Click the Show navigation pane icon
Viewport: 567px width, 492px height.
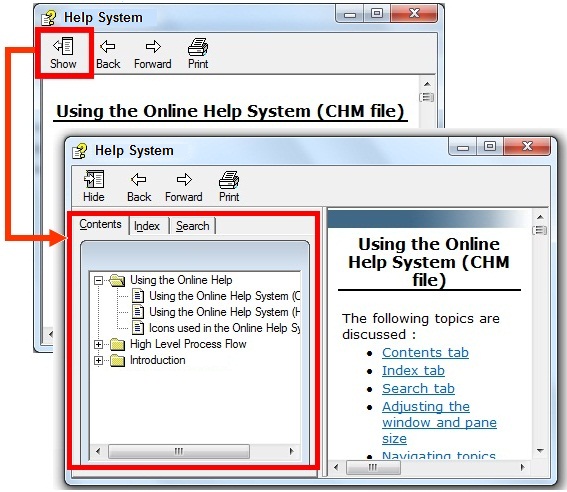(x=64, y=46)
